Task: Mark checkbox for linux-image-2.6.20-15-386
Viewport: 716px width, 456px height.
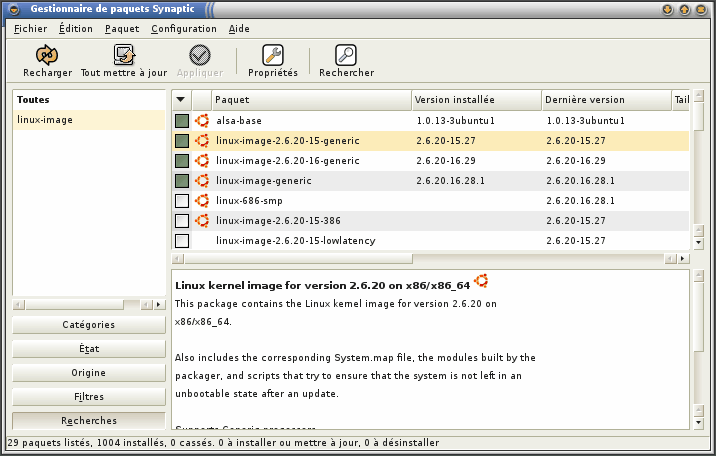Action: click(182, 221)
